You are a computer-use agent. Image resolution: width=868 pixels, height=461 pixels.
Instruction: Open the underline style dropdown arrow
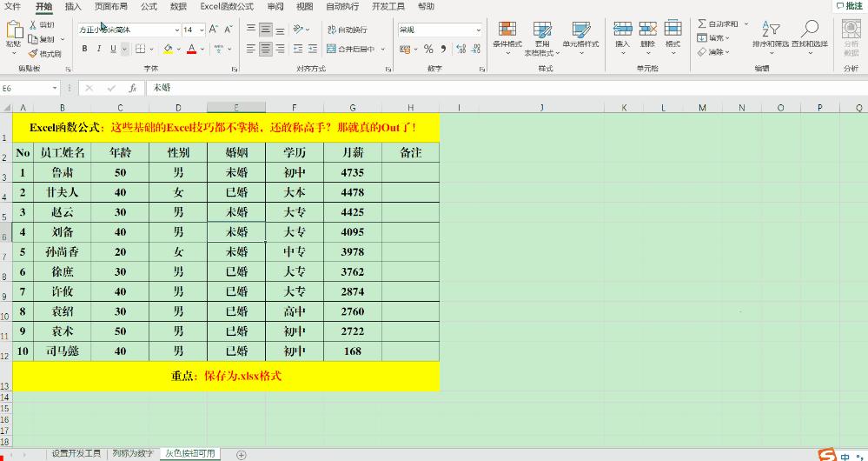(124, 49)
